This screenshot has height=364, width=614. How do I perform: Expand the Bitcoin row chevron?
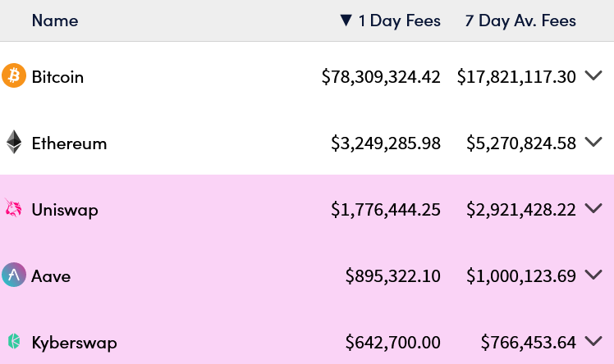593,76
